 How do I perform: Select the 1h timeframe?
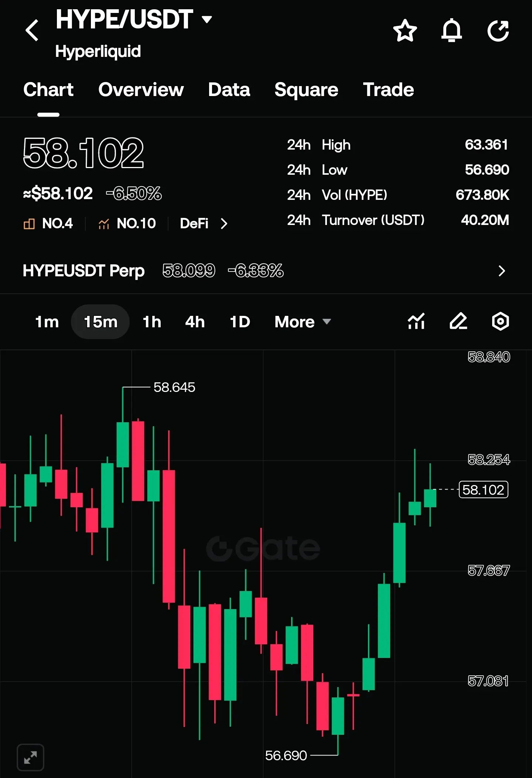coord(152,322)
